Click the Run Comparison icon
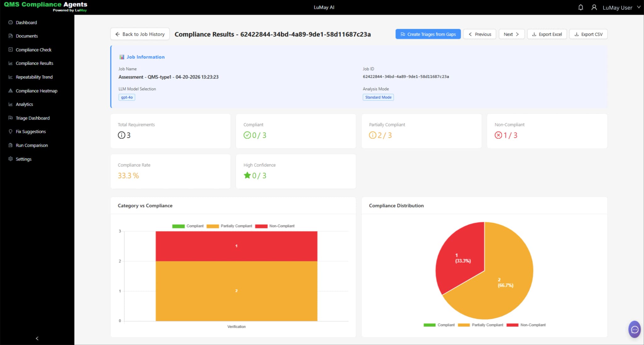Image resolution: width=644 pixels, height=345 pixels. click(x=10, y=145)
